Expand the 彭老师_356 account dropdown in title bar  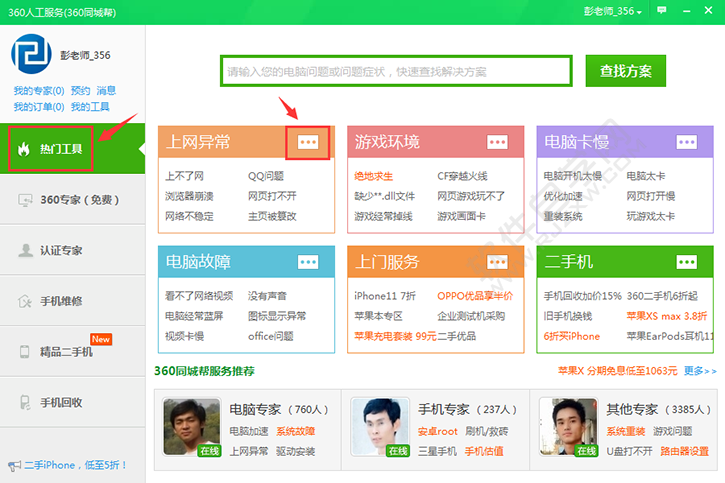[613, 11]
